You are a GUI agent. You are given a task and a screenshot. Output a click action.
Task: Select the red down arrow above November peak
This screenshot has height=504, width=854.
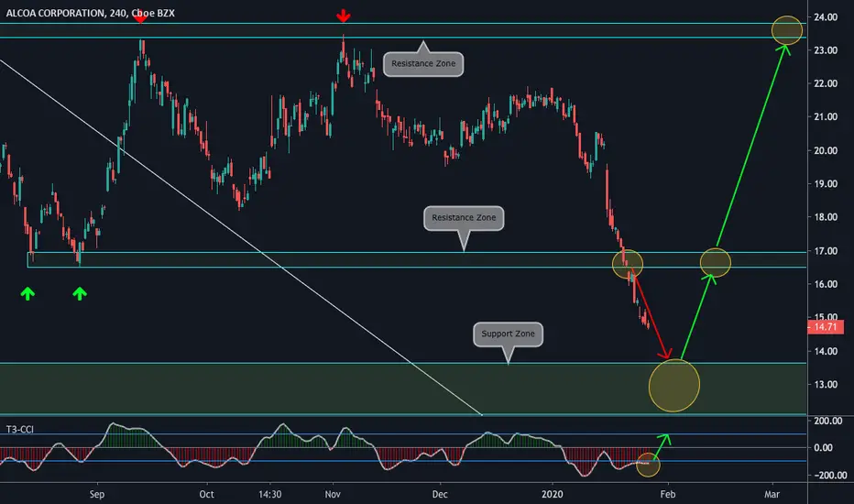pyautogui.click(x=343, y=16)
